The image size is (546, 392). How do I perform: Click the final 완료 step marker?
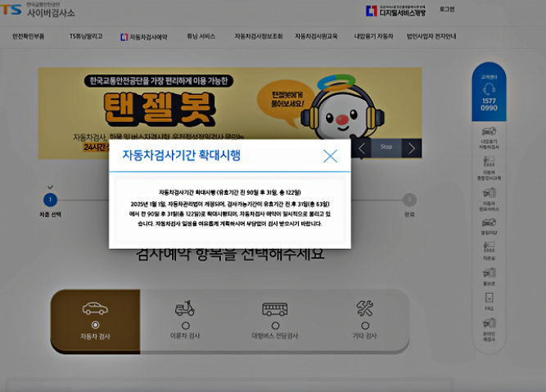409,200
